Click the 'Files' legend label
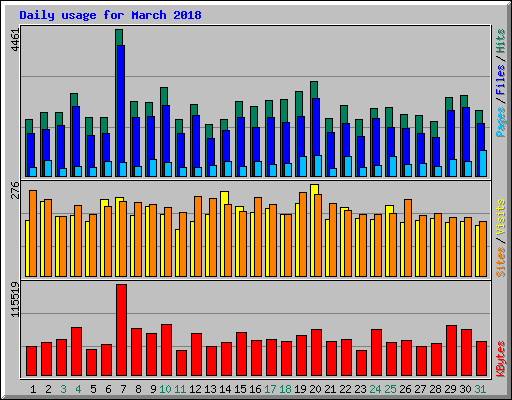 click(x=501, y=80)
